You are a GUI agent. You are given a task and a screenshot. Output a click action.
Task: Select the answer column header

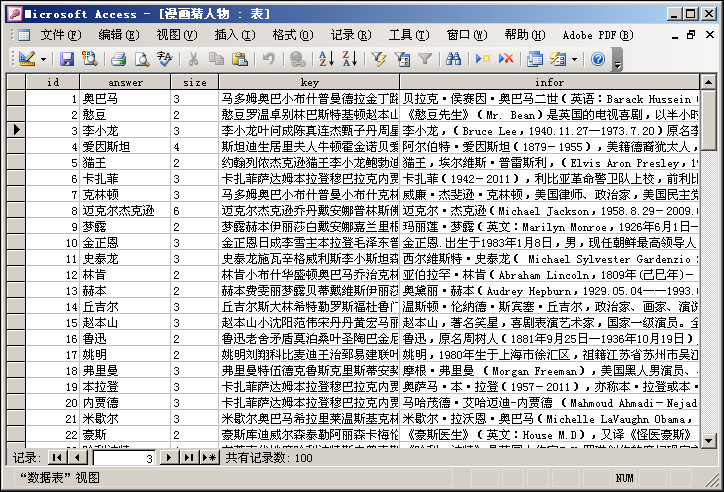click(x=125, y=82)
